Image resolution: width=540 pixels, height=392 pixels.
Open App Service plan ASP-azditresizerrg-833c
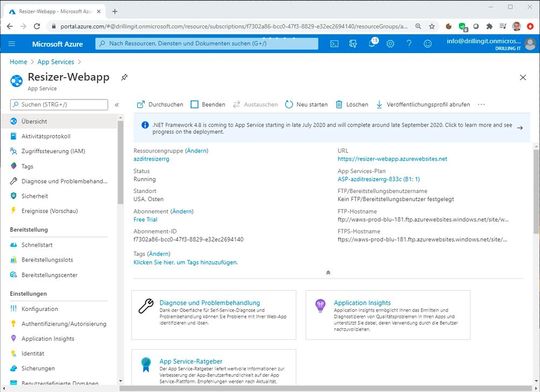[x=379, y=179]
